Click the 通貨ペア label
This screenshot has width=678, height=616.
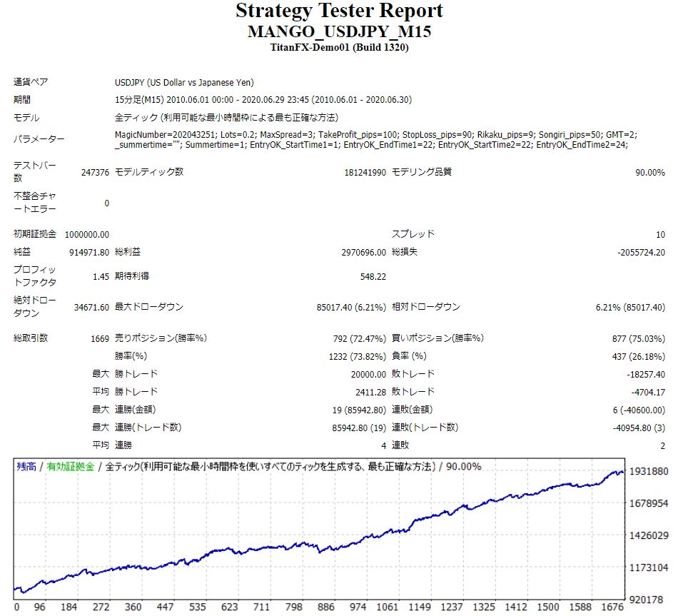(x=30, y=82)
